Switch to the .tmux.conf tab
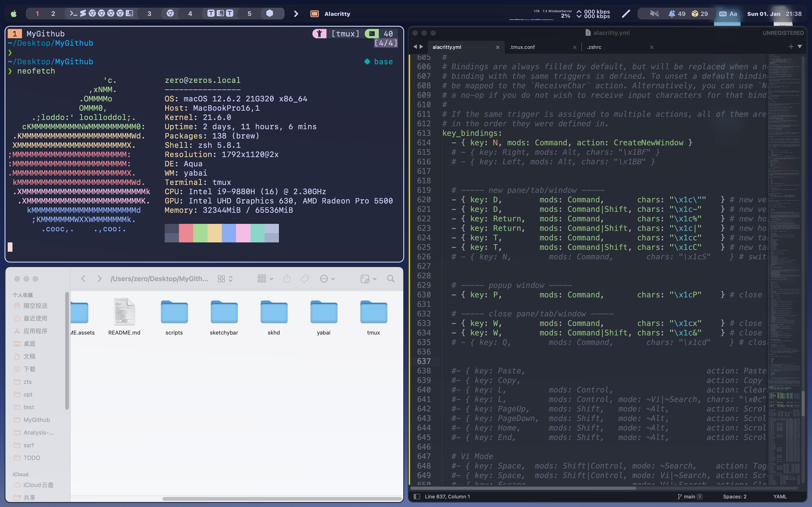812x507 pixels. point(522,47)
